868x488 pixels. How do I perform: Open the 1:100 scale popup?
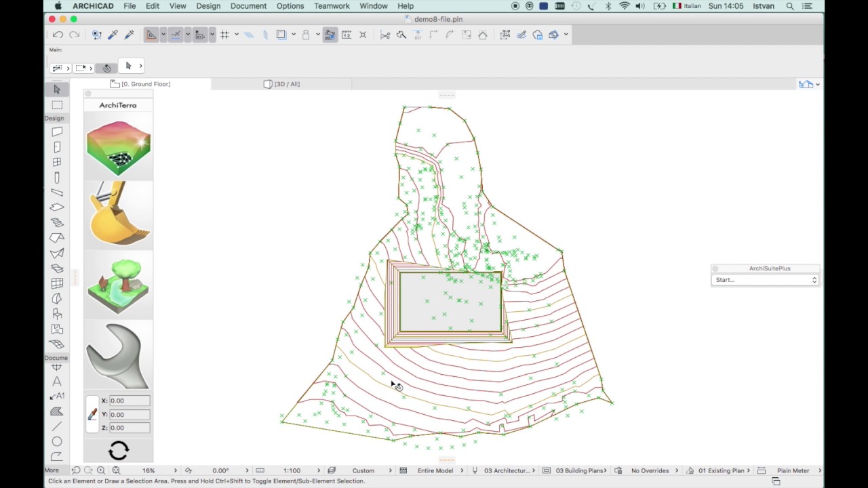(318, 470)
